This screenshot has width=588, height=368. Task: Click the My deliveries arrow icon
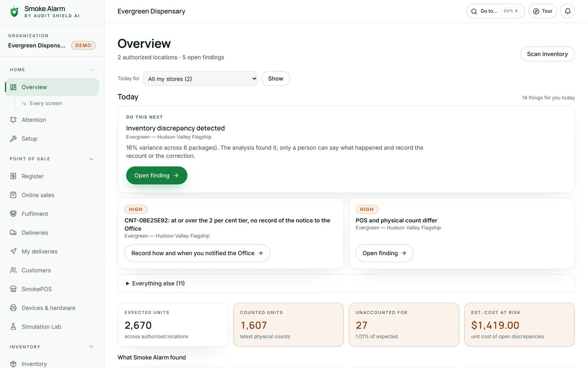13,252
